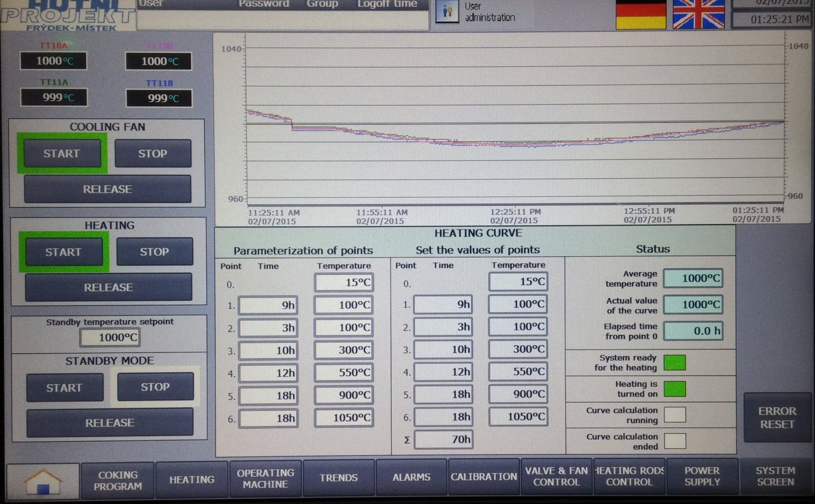This screenshot has height=504, width=815.
Task: Click the Average temperature value field
Action: [x=693, y=278]
